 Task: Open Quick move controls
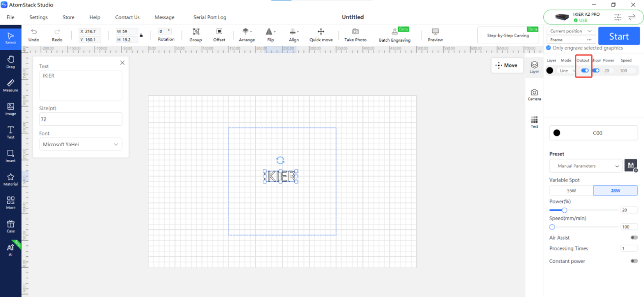point(321,35)
